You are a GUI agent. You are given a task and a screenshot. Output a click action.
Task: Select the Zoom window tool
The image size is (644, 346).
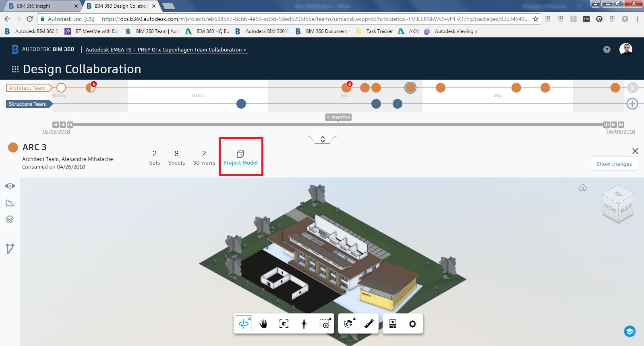[324, 324]
